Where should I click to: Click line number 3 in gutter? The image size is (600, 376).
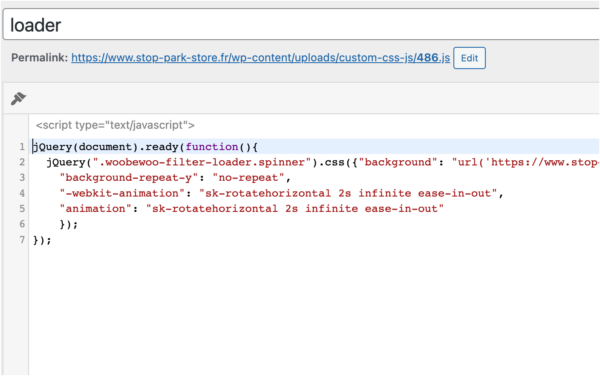[22, 178]
